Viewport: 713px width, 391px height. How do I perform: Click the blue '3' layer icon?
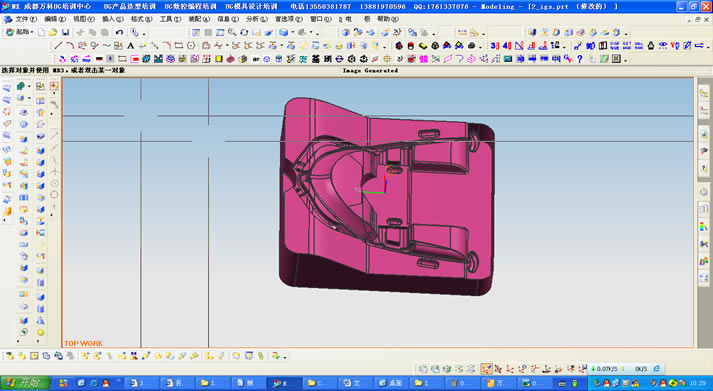tap(495, 45)
